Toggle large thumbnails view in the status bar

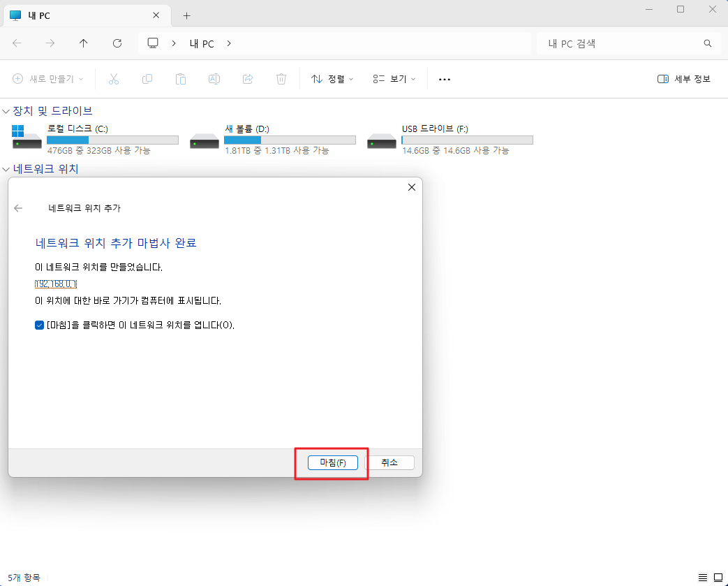719,577
